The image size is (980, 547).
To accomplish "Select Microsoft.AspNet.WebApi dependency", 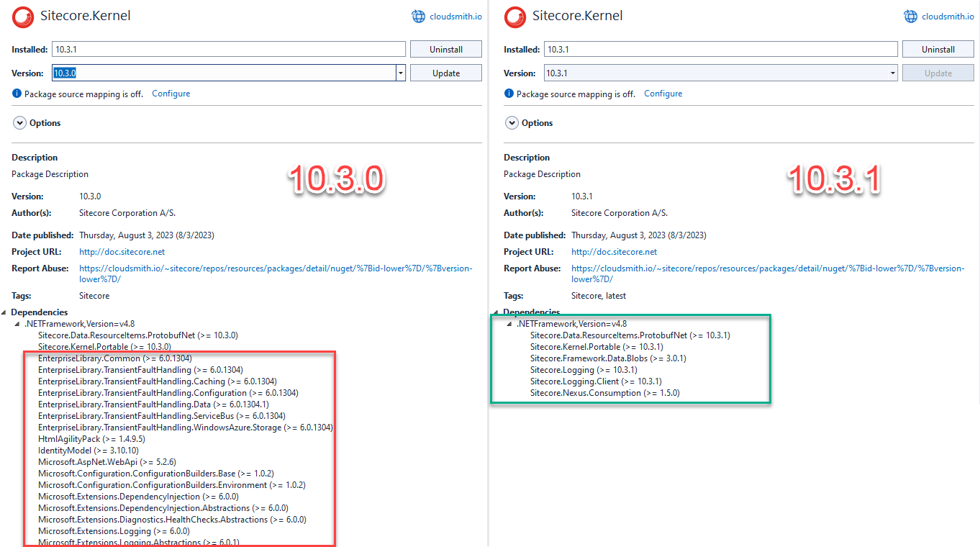I will [107, 462].
